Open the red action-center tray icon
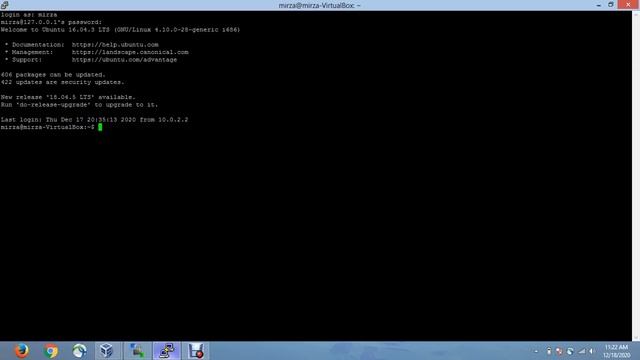Viewport: 640px width, 360px height. pos(559,351)
